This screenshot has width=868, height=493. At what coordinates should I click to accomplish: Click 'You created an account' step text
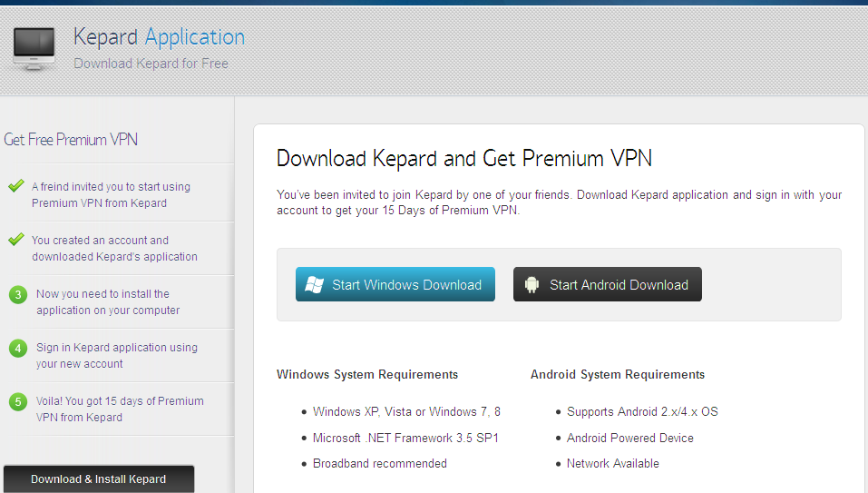[114, 248]
